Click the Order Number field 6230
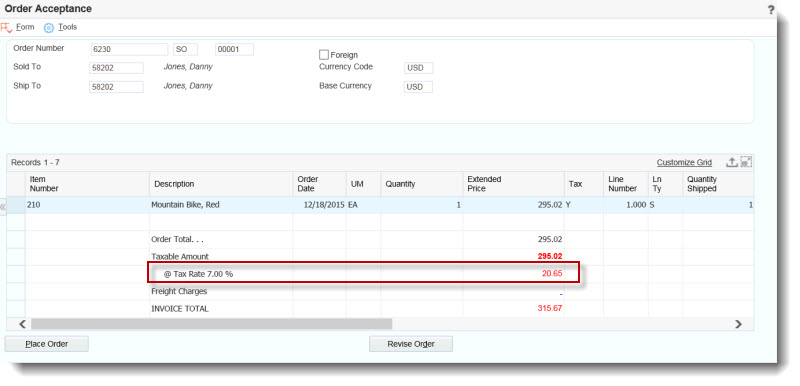The image size is (800, 386). coord(129,49)
